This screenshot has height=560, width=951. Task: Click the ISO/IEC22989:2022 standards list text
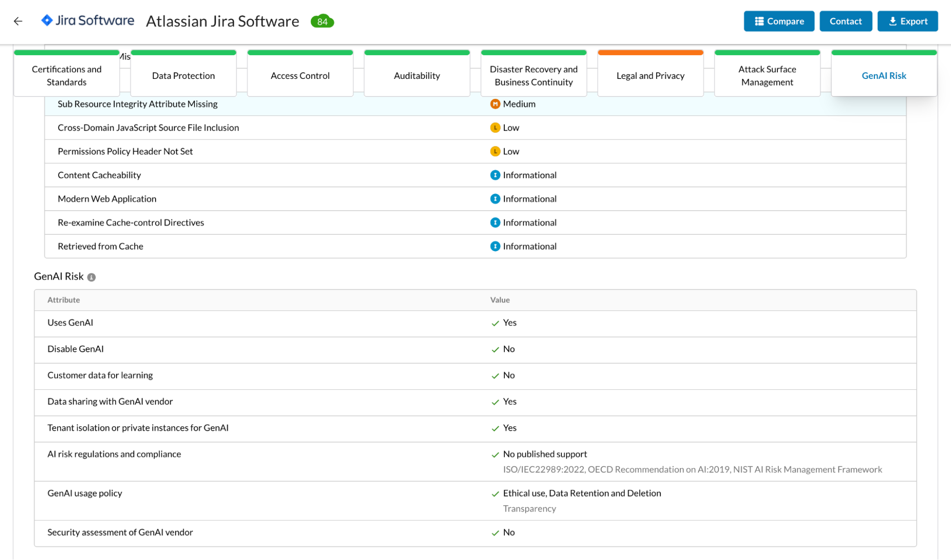point(693,470)
